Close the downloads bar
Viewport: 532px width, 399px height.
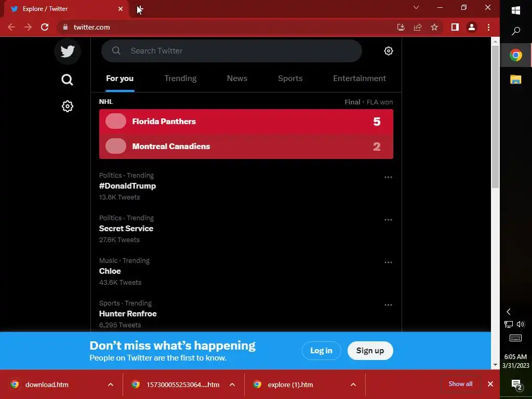(490, 384)
